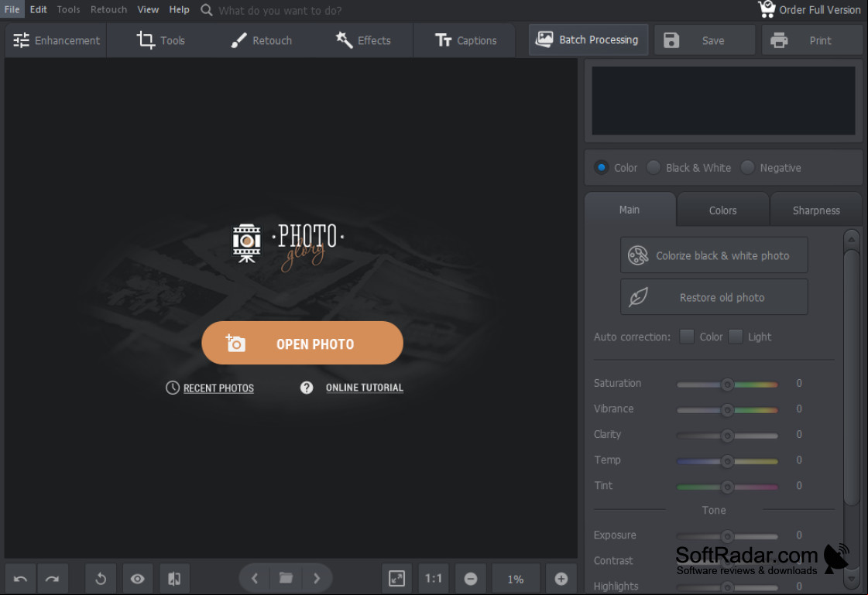
Task: Click the Undo arrow icon
Action: click(x=20, y=579)
